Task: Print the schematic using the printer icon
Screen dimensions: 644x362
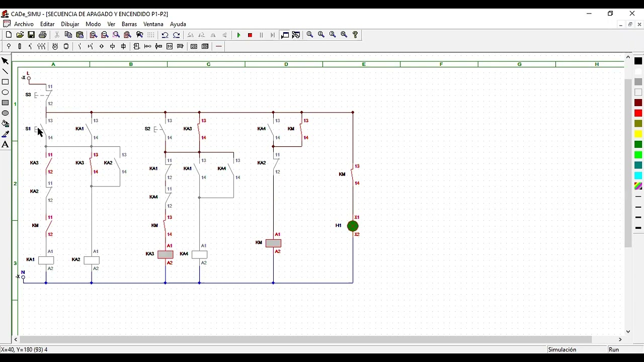Action: click(x=43, y=35)
